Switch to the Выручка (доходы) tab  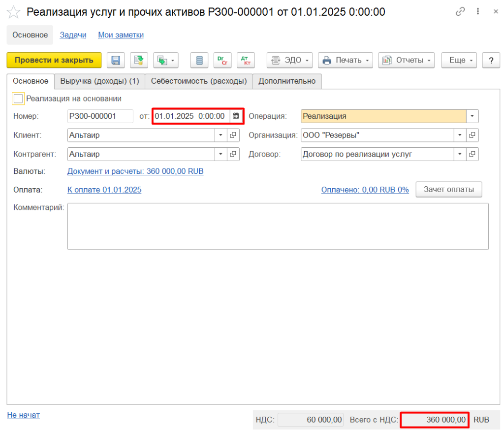99,81
